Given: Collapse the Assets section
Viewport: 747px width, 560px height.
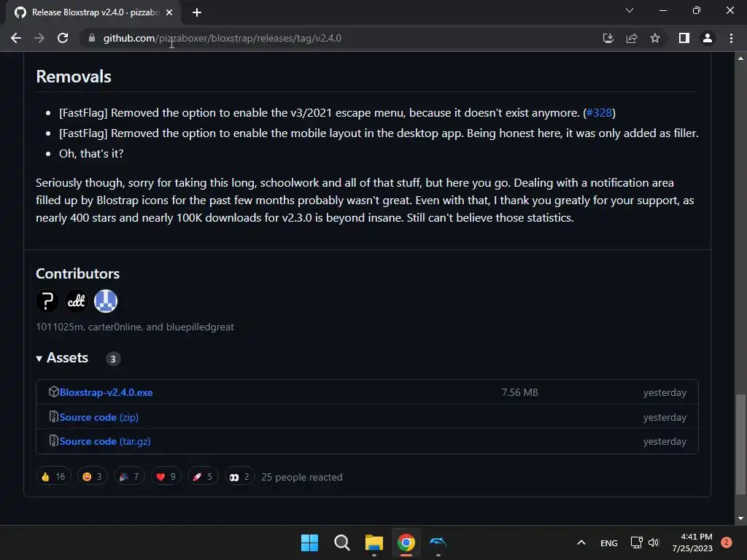Looking at the screenshot, I should [x=63, y=358].
